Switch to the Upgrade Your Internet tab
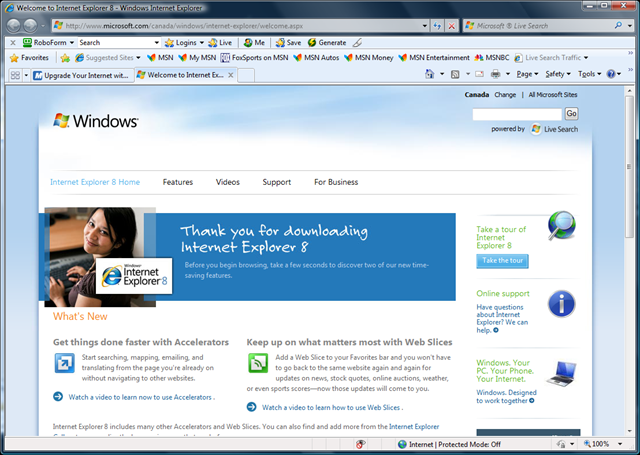 [82, 75]
